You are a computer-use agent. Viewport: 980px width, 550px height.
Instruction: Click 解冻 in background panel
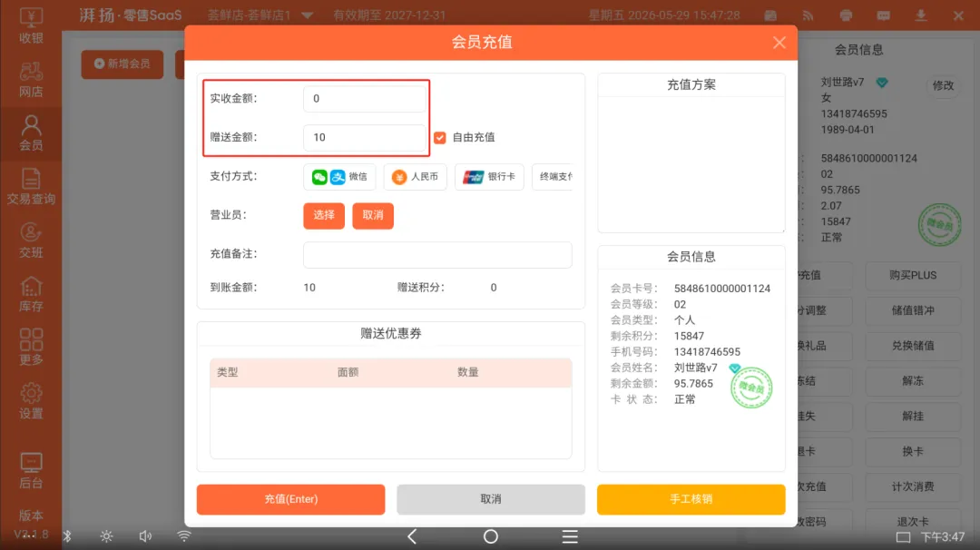coord(913,381)
